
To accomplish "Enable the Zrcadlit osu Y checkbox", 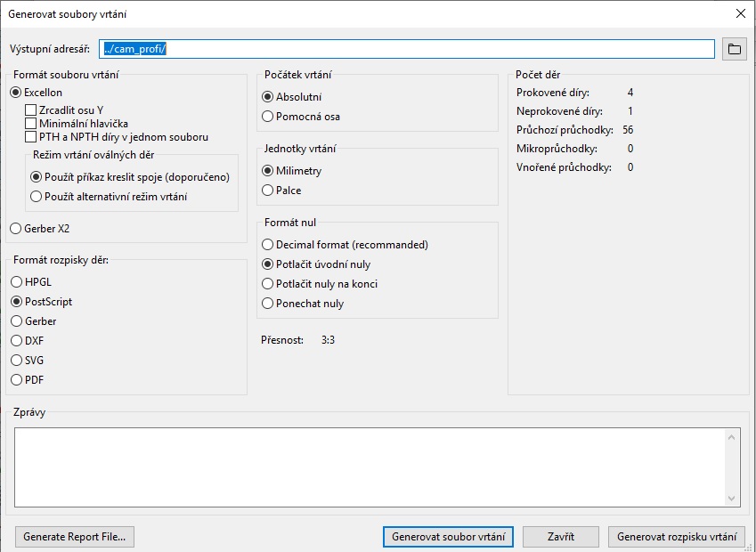I will coord(31,110).
